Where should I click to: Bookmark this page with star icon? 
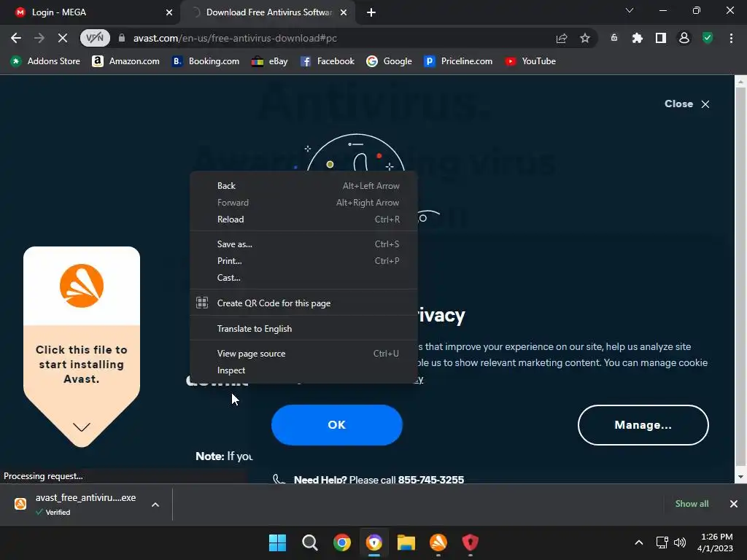click(585, 38)
